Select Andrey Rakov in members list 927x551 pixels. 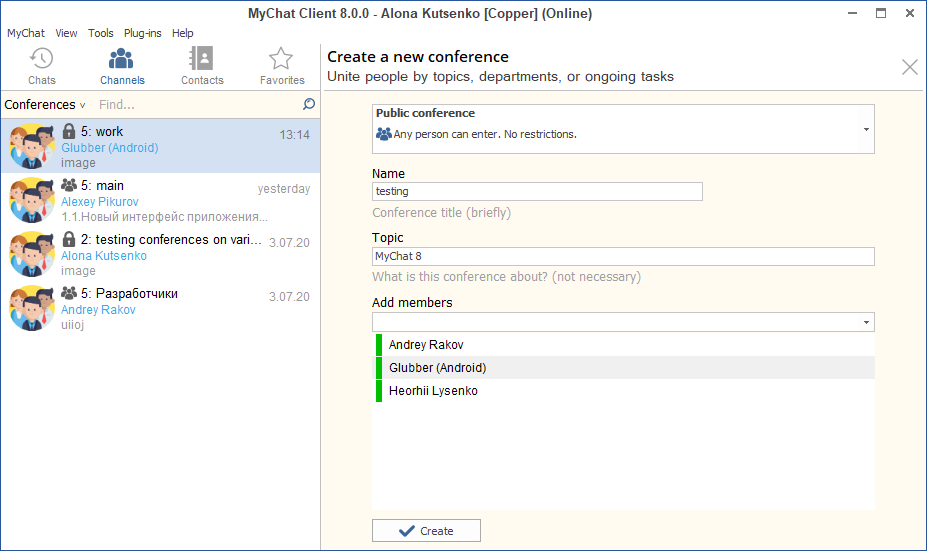pyautogui.click(x=625, y=345)
